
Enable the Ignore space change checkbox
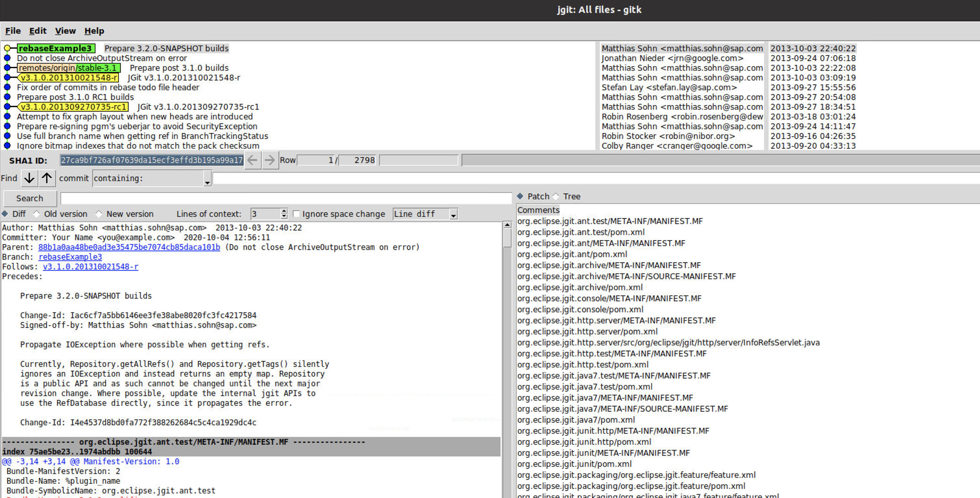[297, 214]
